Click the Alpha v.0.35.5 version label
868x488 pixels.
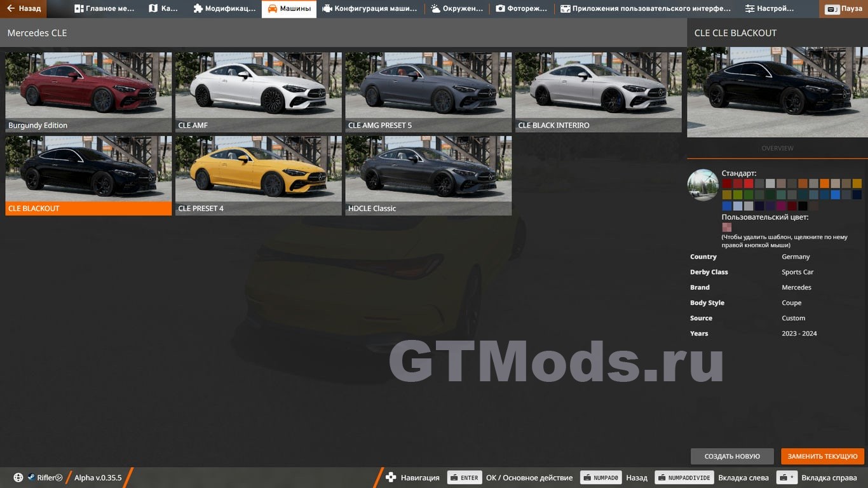click(x=98, y=478)
